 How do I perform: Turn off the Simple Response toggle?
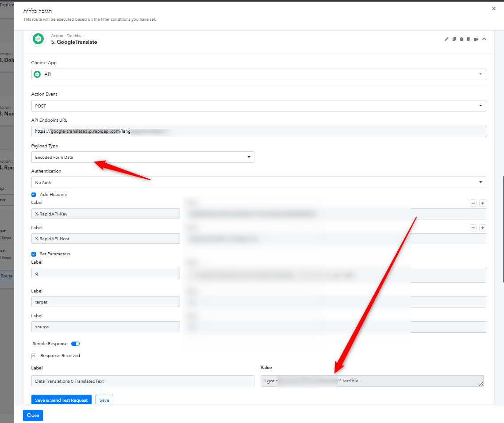[x=76, y=344]
